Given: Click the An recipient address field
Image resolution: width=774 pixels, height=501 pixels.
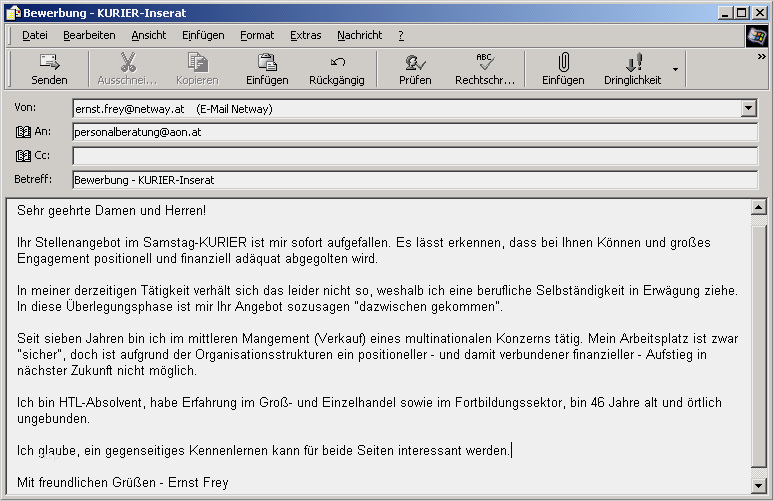Looking at the screenshot, I should [x=414, y=132].
